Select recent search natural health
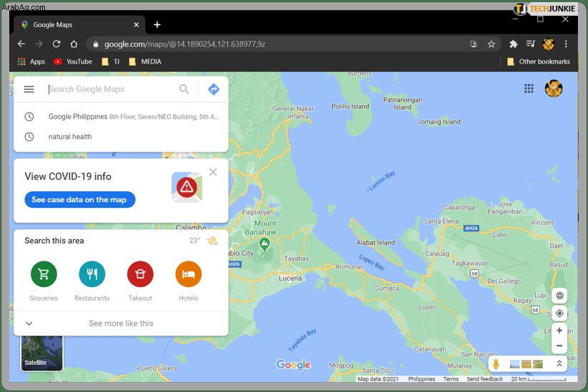The height and width of the screenshot is (392, 588). point(121,137)
